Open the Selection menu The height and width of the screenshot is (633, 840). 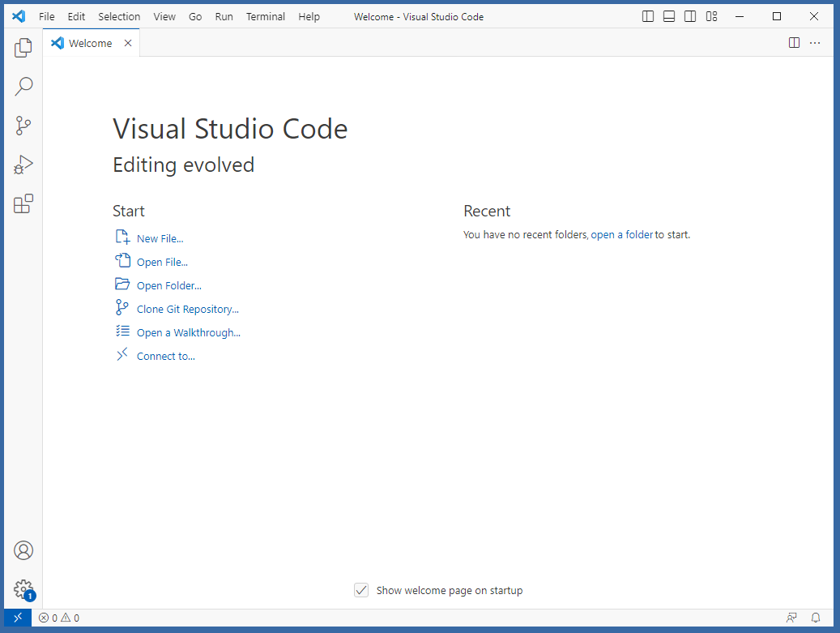pyautogui.click(x=119, y=16)
